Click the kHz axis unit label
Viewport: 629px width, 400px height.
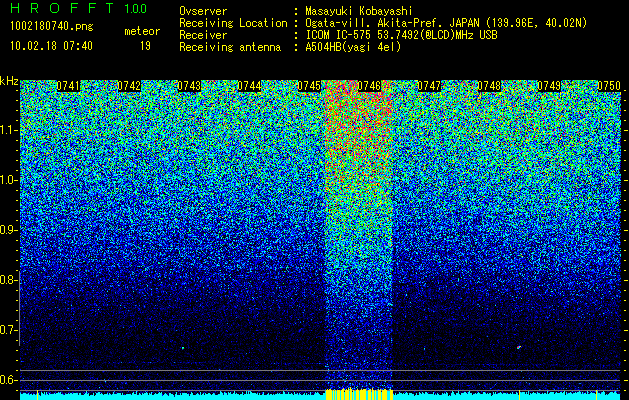9,81
